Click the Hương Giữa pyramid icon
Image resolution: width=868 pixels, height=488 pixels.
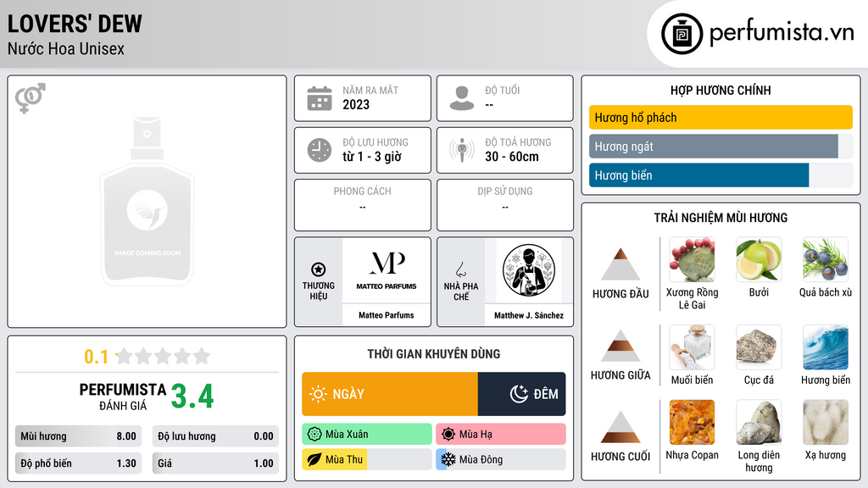coord(620,346)
